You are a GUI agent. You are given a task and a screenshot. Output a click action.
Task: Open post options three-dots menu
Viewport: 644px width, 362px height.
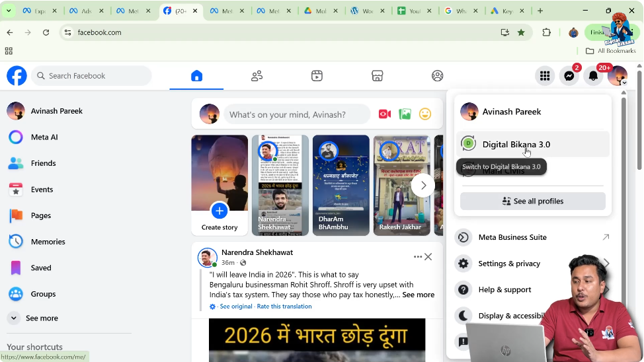[x=417, y=257]
